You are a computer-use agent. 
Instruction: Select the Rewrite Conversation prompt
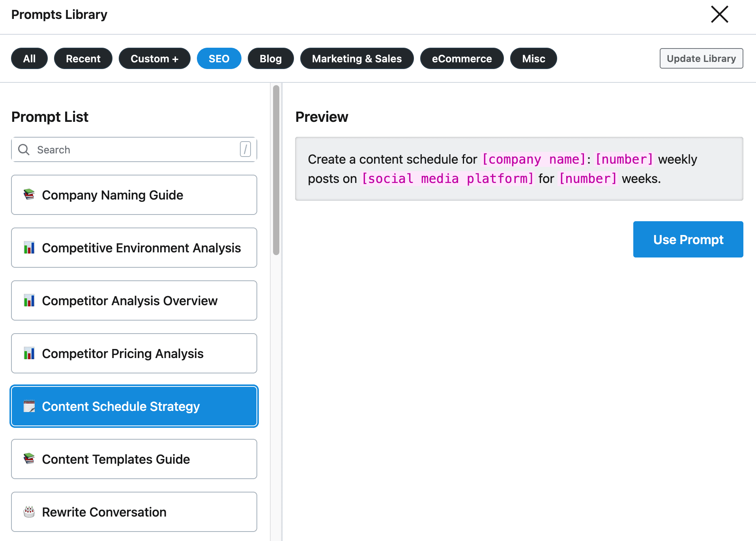pos(134,512)
